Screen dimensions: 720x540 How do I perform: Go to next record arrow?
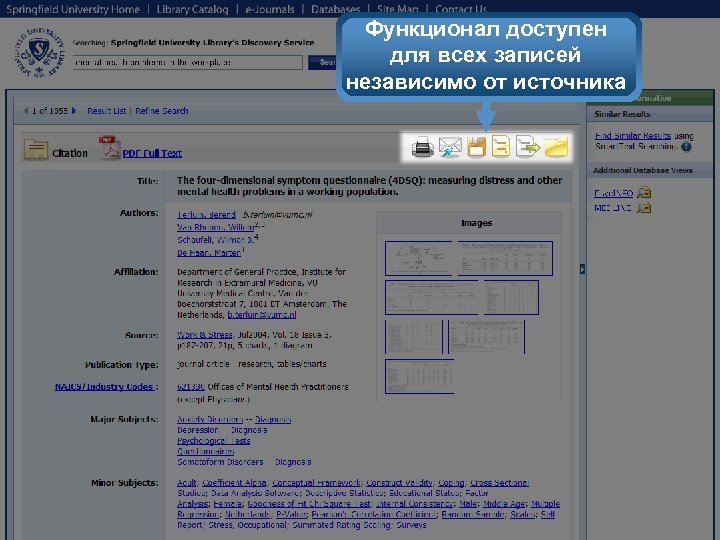point(74,111)
